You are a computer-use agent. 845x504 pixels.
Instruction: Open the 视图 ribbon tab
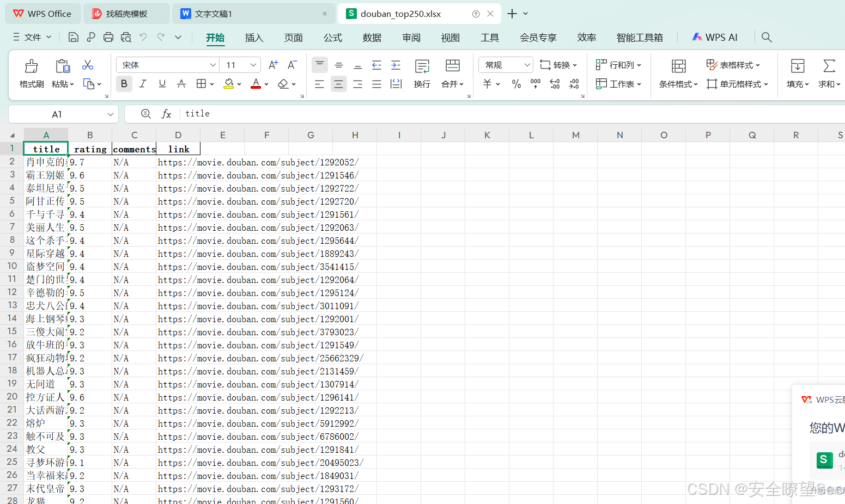(x=451, y=38)
